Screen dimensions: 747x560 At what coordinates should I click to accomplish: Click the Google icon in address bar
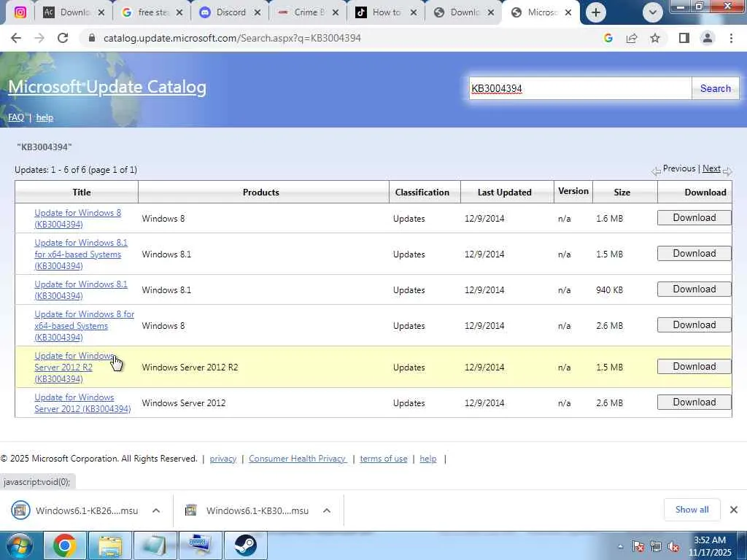(x=608, y=38)
